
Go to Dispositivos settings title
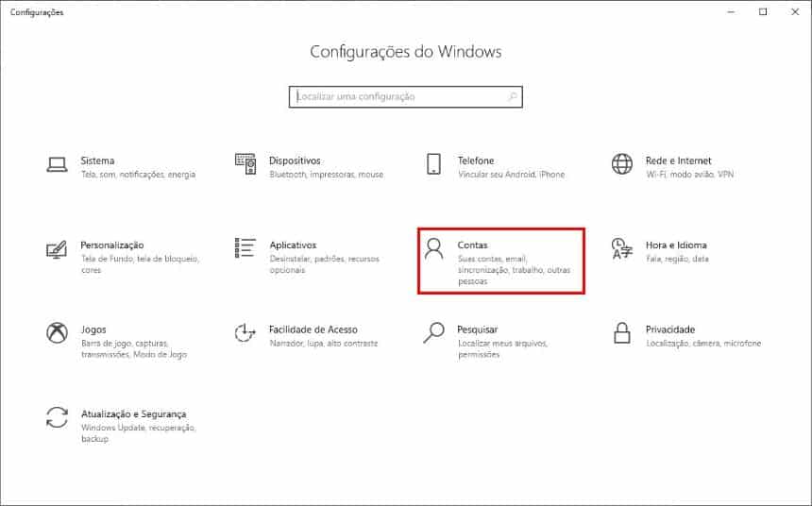295,160
